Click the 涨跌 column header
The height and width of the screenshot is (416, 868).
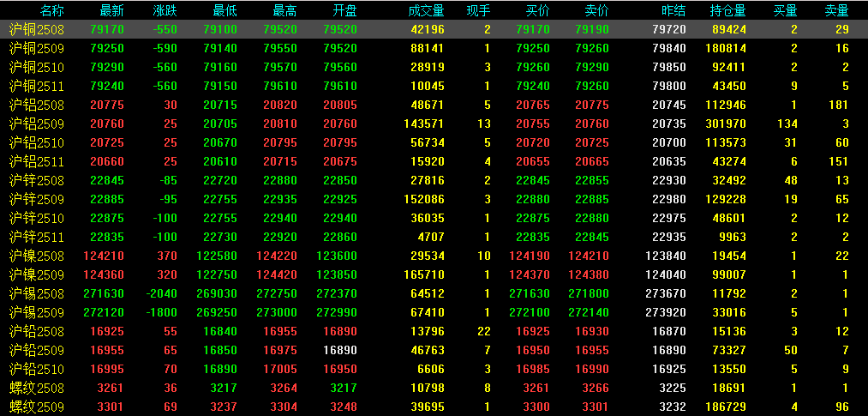point(165,10)
